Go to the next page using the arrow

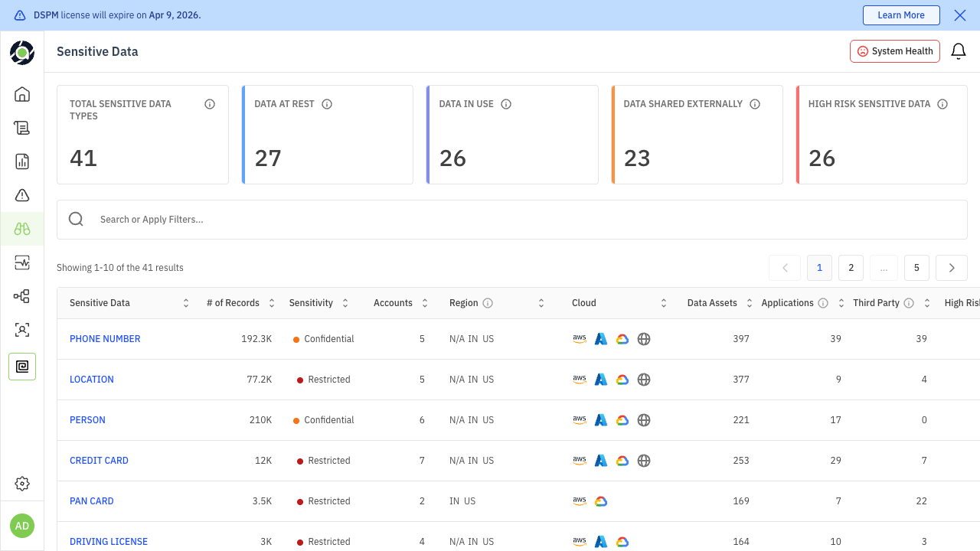click(x=952, y=268)
